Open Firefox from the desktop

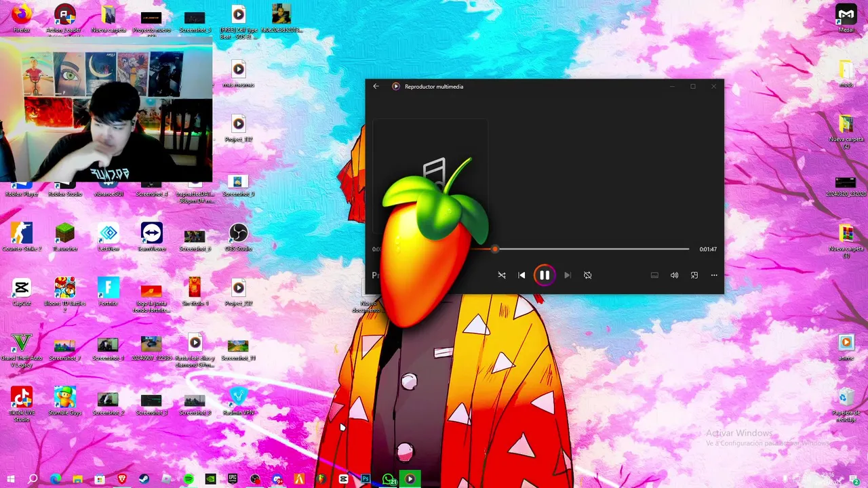pos(22,18)
